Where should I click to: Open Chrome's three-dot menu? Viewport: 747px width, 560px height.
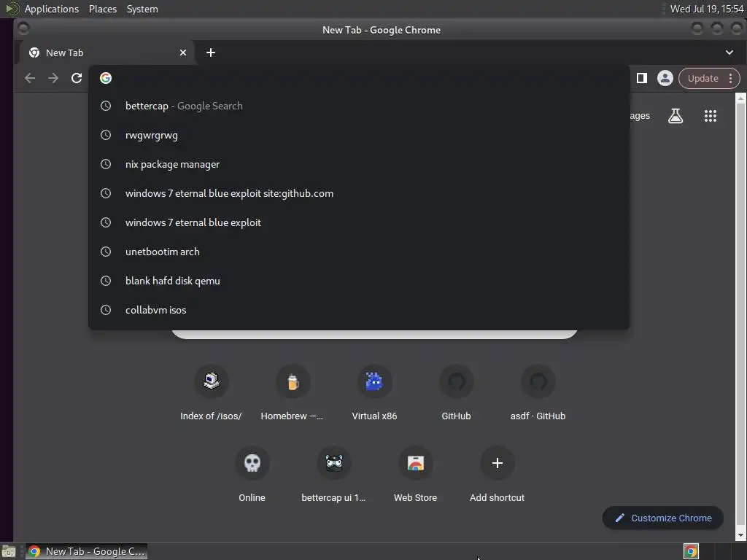click(x=730, y=78)
